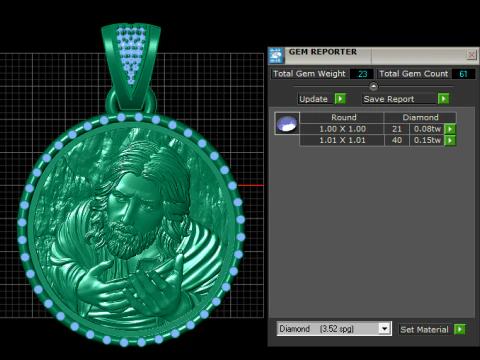Select the round gem thumbnail
480x360 pixels.
click(x=287, y=123)
